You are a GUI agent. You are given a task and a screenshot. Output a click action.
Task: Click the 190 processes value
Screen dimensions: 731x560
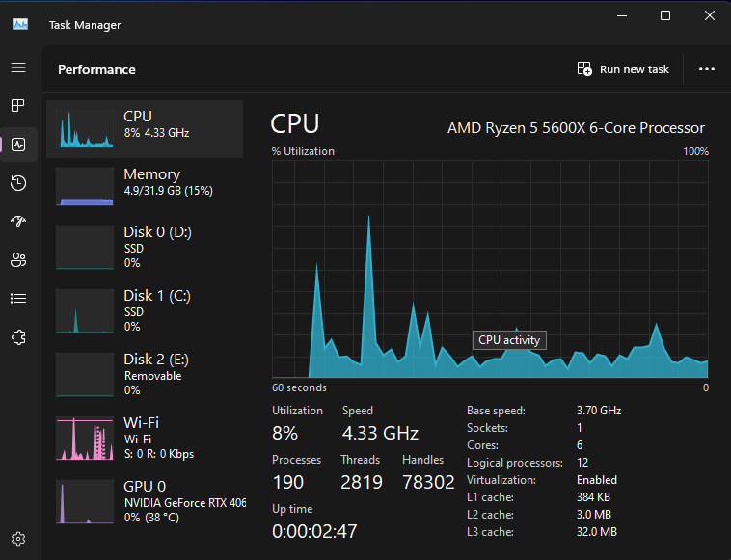click(x=288, y=482)
